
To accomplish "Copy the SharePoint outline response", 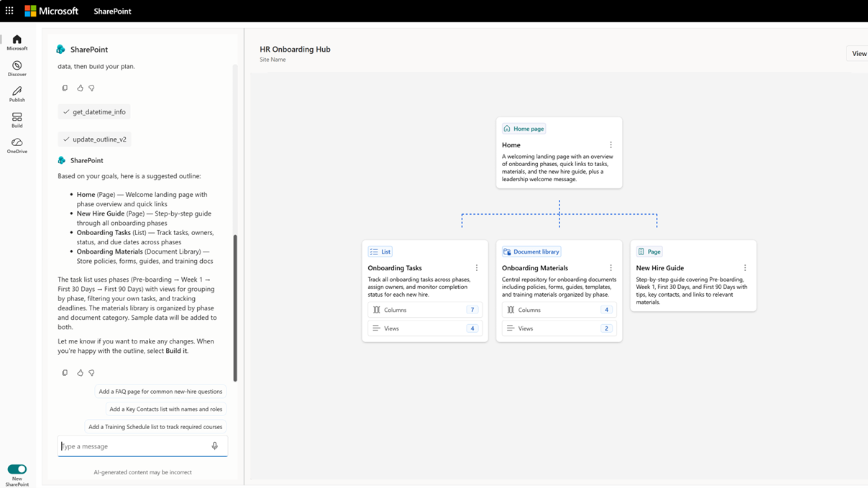I will coord(65,372).
